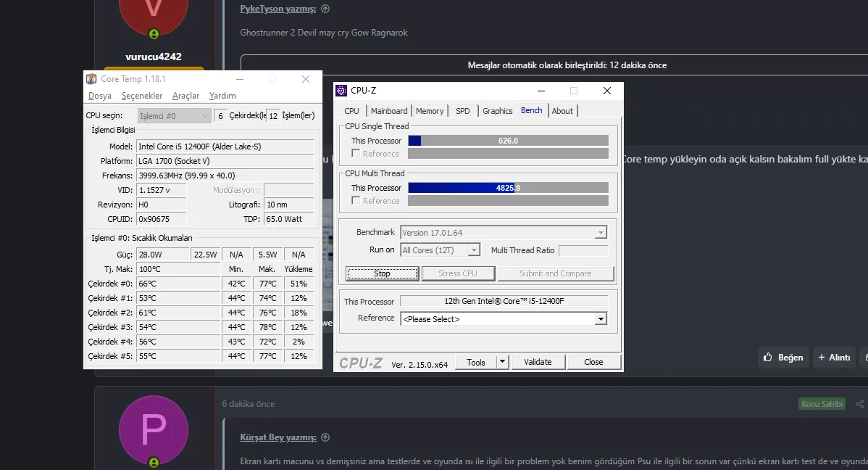Viewport: 868px width, 470px height.
Task: Open the Benchmark version dropdown
Action: [x=601, y=233]
